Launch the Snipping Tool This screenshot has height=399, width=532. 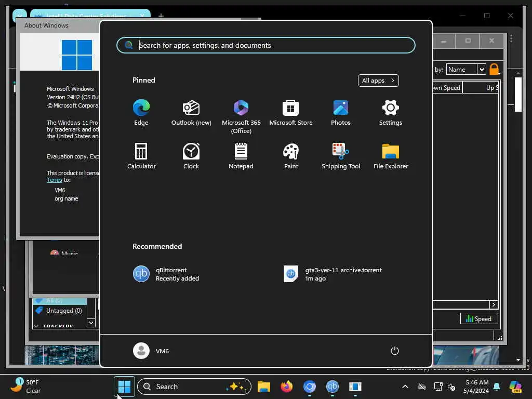click(x=341, y=156)
